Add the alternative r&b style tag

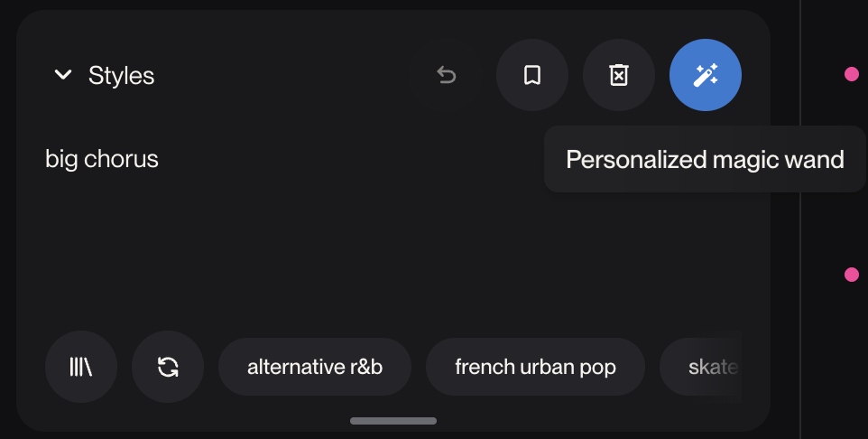pos(314,367)
